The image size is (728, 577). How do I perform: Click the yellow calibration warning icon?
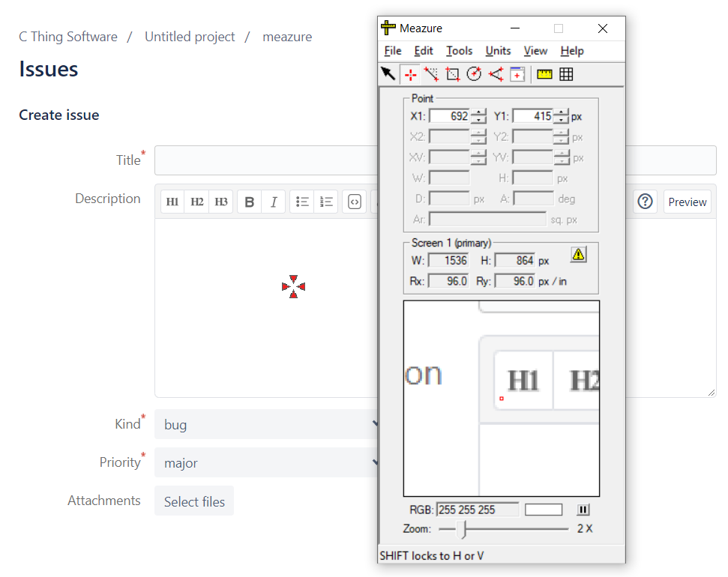point(578,254)
